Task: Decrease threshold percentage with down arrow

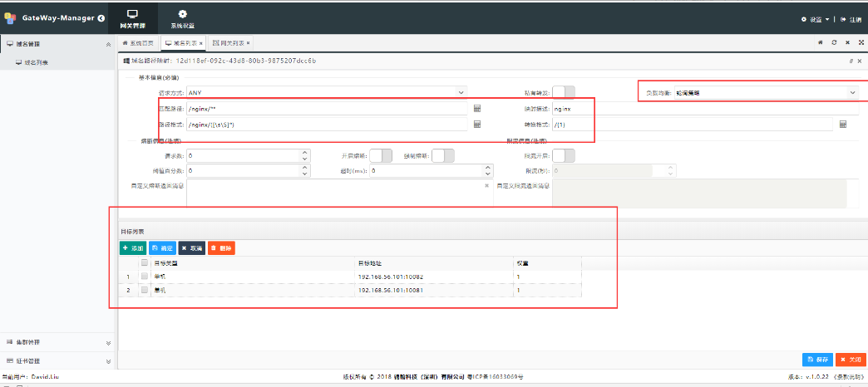Action: click(x=304, y=174)
